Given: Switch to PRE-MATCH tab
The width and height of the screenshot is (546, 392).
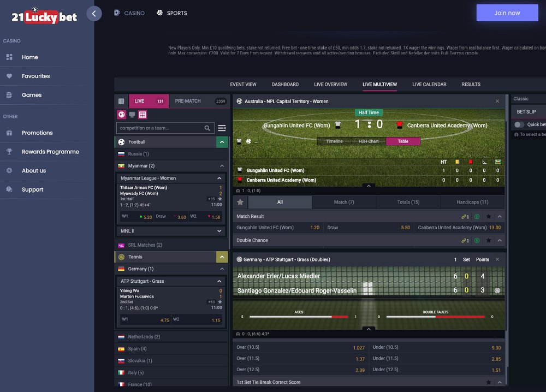Looking at the screenshot, I should (199, 101).
